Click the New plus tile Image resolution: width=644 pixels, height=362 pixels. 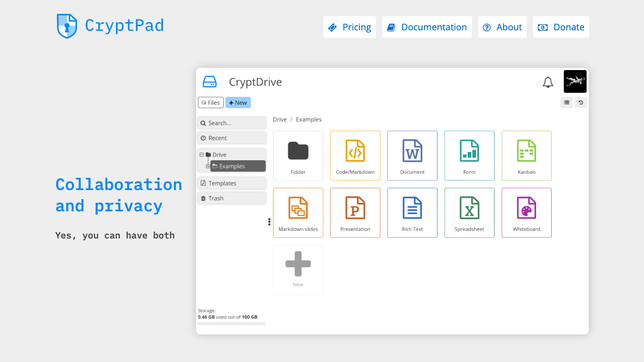298,270
